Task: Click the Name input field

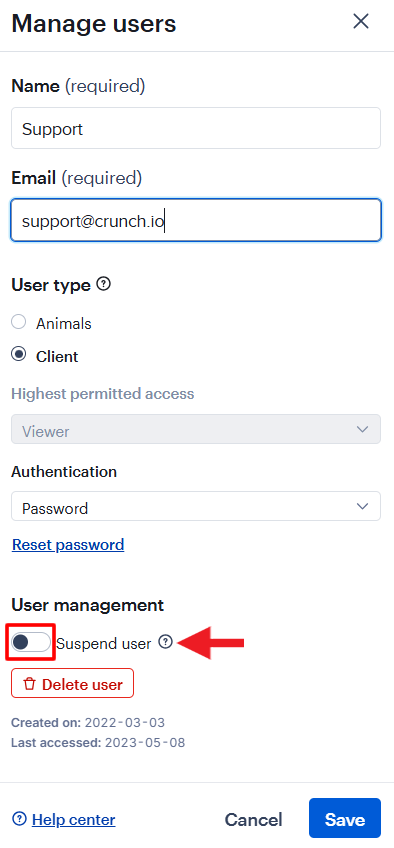Action: 196,128
